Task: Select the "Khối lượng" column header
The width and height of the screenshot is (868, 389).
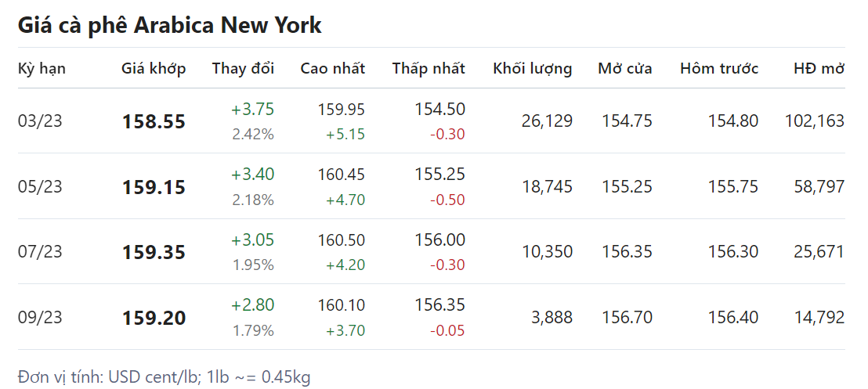Action: [532, 68]
